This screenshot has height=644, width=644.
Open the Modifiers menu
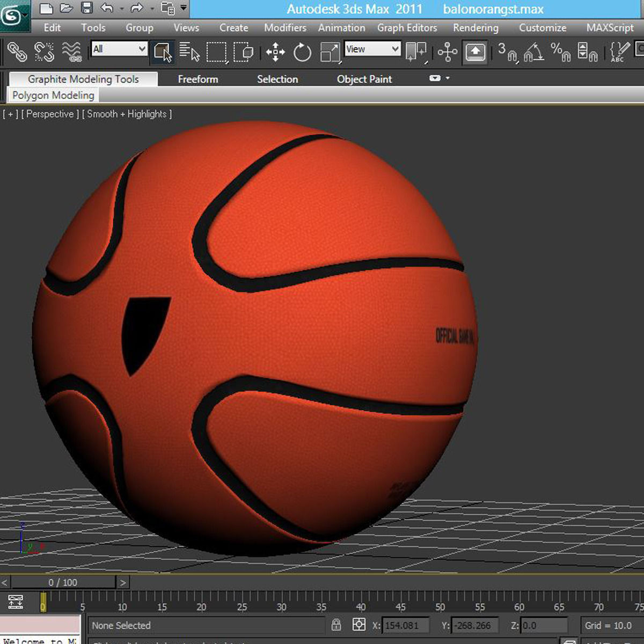285,28
